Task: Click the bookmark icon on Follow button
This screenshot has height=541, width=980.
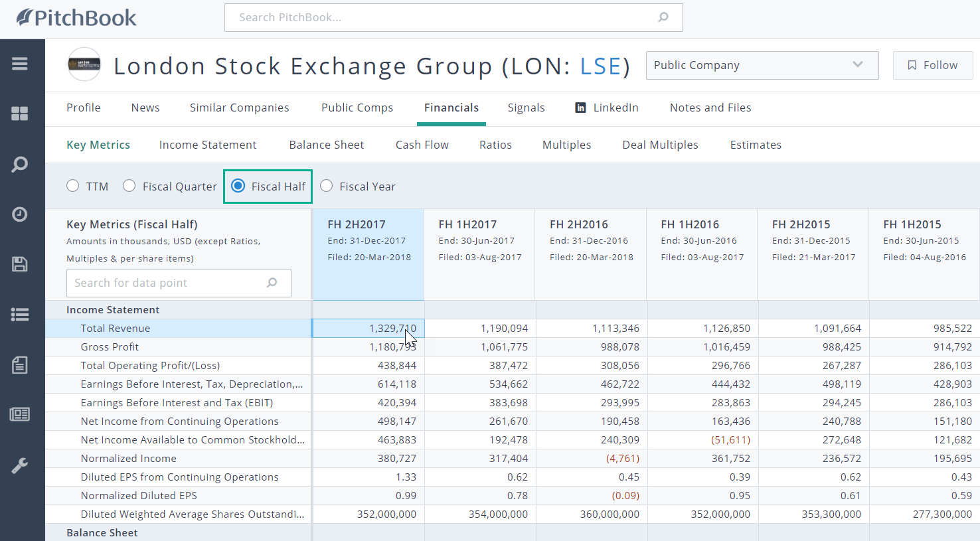Action: coord(912,65)
